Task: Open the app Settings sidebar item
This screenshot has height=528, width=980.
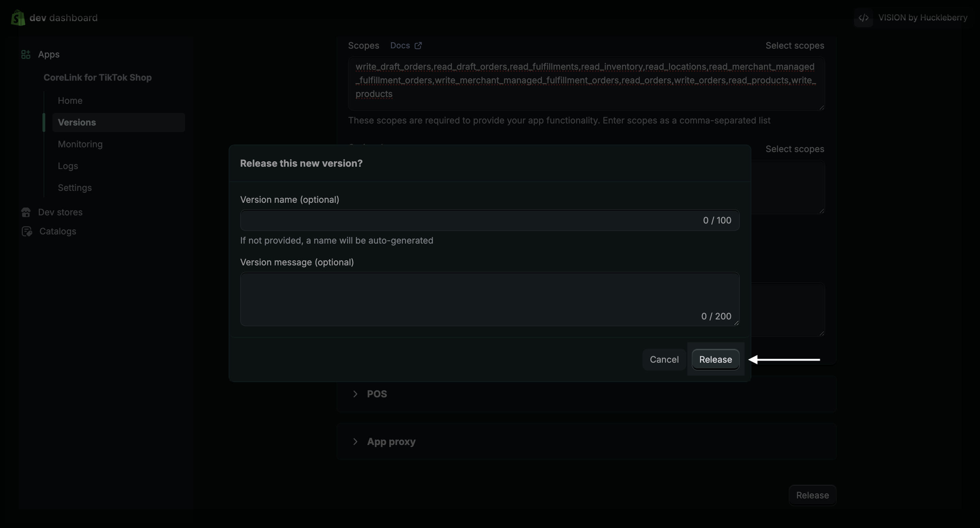Action: (75, 187)
